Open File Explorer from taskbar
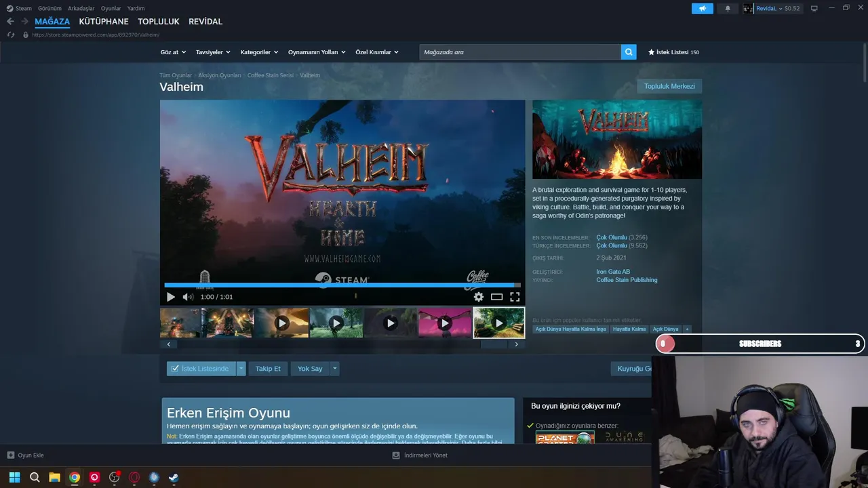Image resolution: width=868 pixels, height=488 pixels. [54, 477]
